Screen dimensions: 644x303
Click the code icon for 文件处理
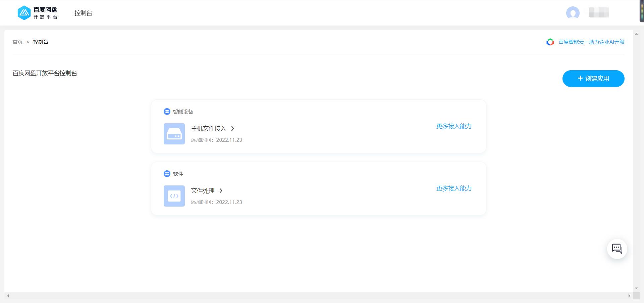[174, 196]
